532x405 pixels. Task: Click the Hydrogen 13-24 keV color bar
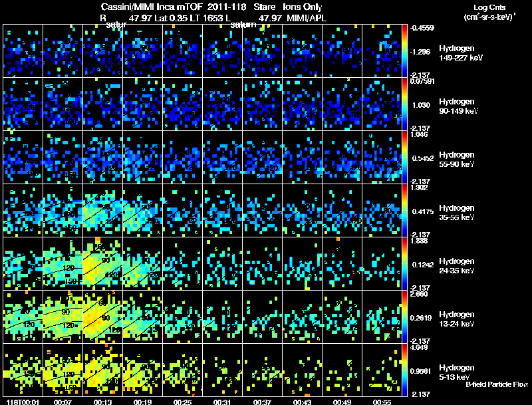(404, 317)
